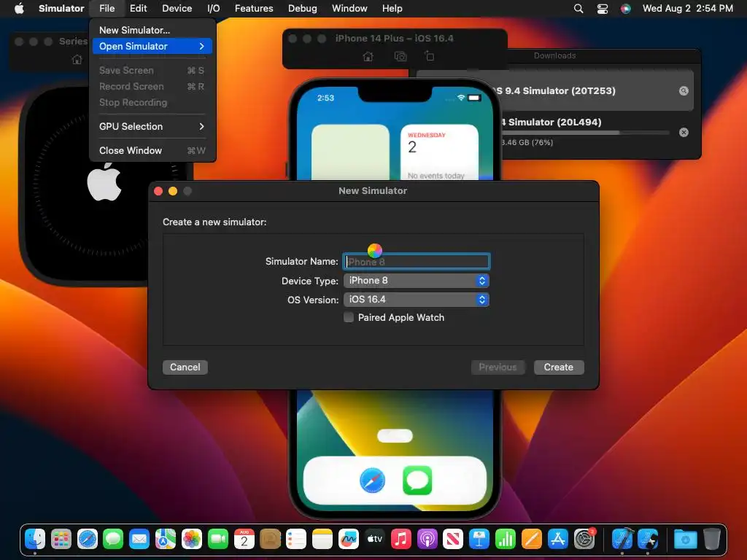Viewport: 747px width, 560px height.
Task: Click the Simulator Name text field
Action: [417, 262]
